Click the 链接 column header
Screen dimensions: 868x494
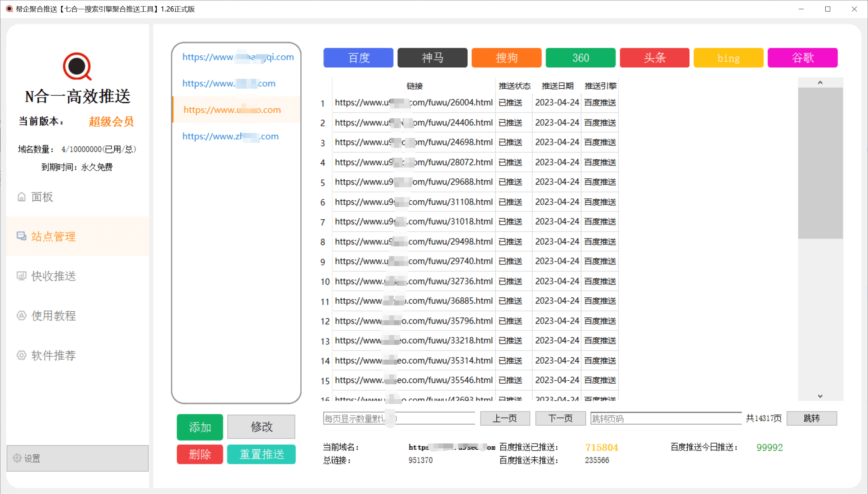click(x=414, y=85)
